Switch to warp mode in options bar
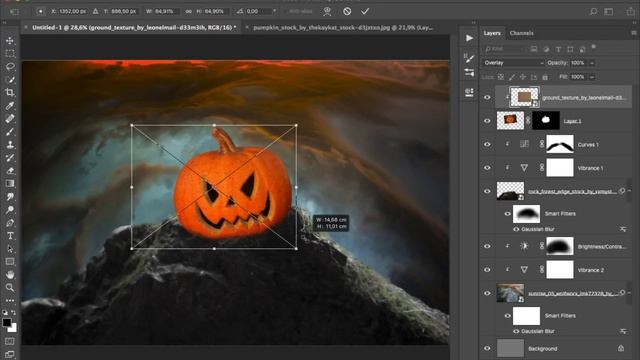Image resolution: width=640 pixels, height=360 pixels. (x=327, y=11)
